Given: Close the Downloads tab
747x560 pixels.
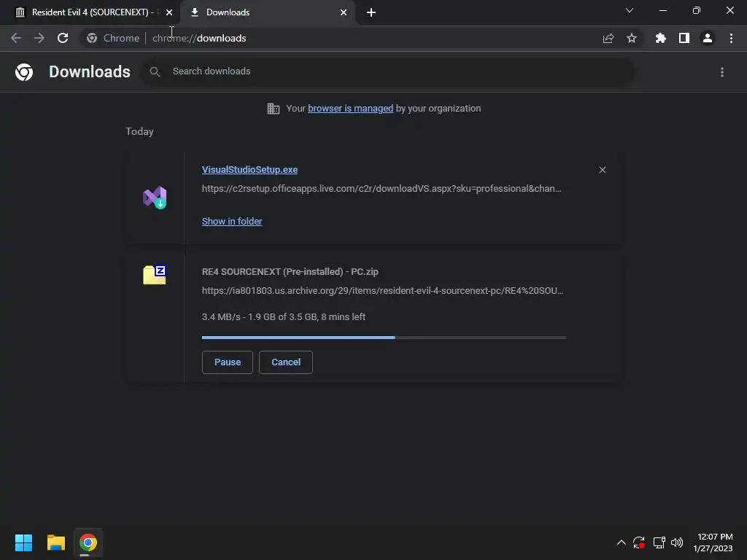Looking at the screenshot, I should coord(344,12).
